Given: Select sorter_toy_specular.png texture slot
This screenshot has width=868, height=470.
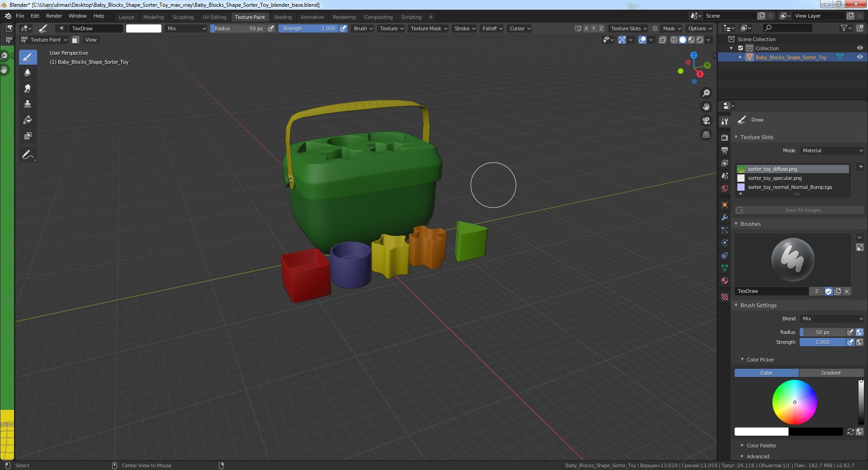Looking at the screenshot, I should [793, 178].
